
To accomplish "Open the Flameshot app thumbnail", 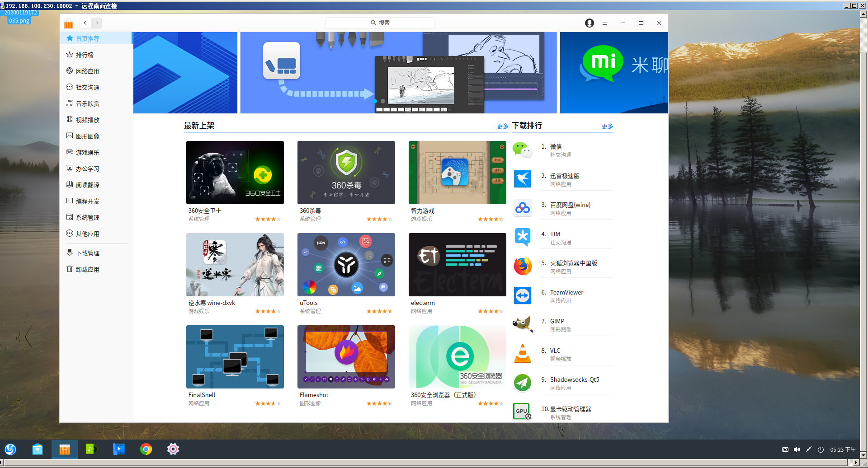I will tap(346, 356).
